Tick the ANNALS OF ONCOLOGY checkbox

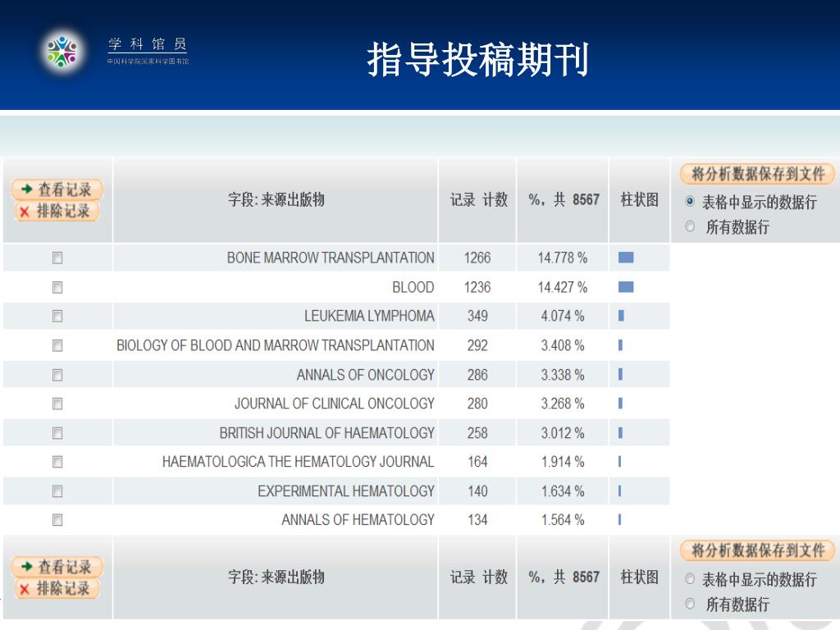coord(57,374)
